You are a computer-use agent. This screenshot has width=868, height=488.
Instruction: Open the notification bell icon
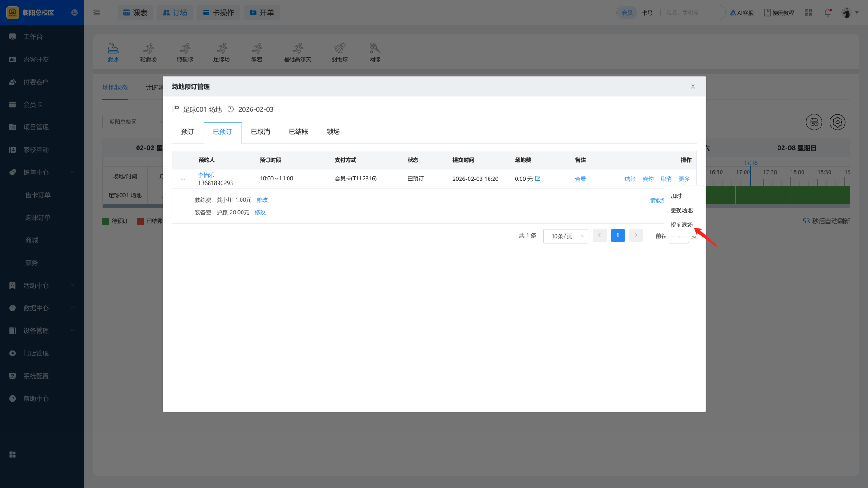point(828,13)
